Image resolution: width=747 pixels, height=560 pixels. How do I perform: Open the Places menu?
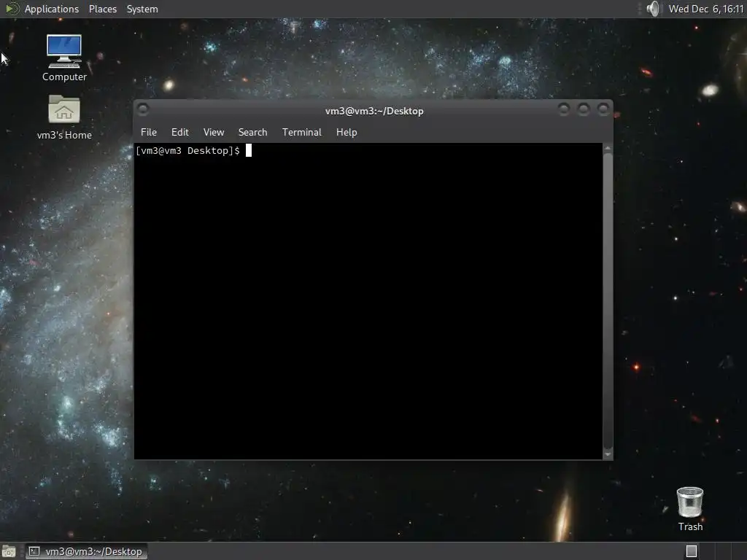[x=102, y=9]
